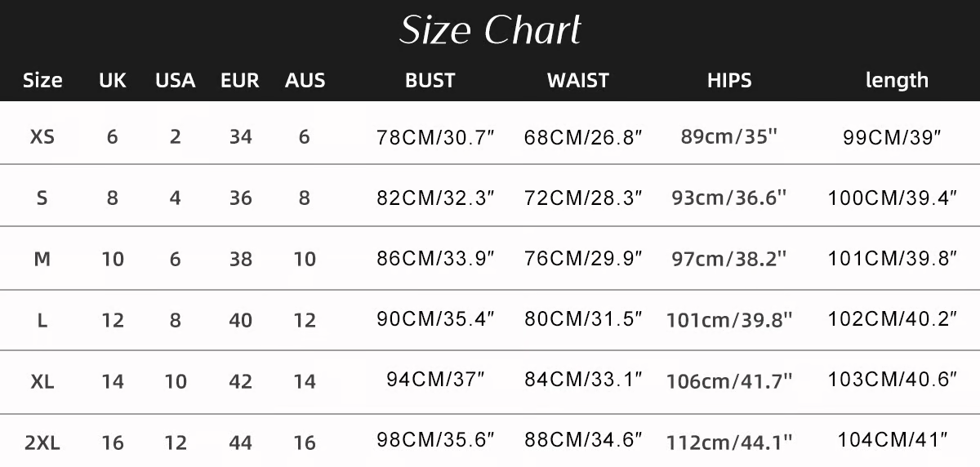Click the 2XL size row label
980x467 pixels.
point(42,443)
